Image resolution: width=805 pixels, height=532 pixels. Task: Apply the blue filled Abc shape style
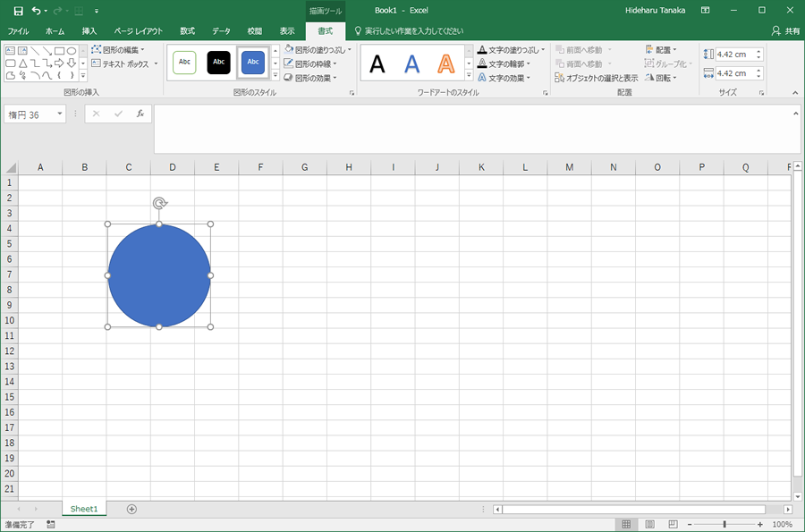[253, 62]
